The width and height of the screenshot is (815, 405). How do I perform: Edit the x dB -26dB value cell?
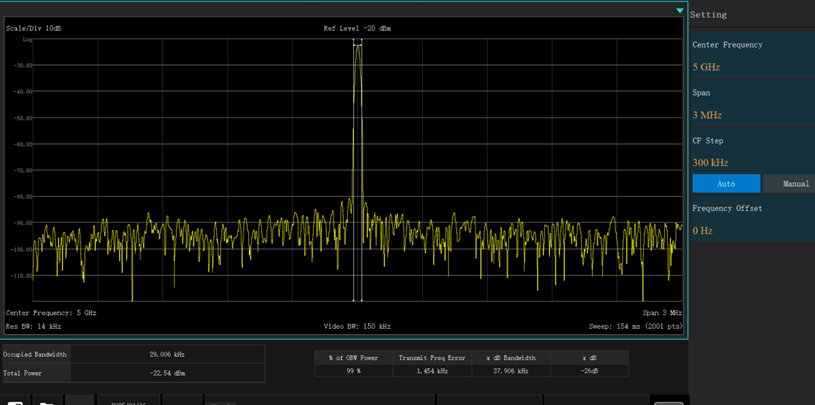coord(589,371)
